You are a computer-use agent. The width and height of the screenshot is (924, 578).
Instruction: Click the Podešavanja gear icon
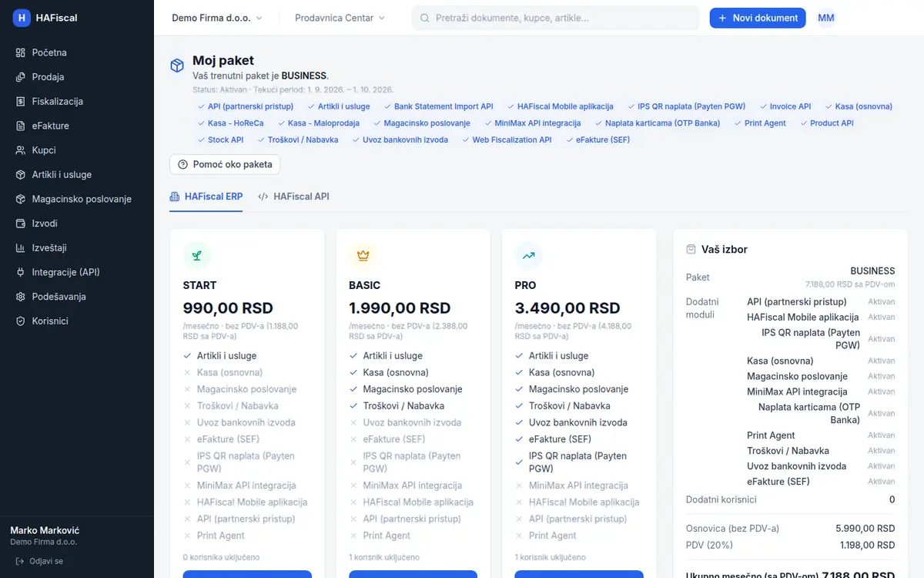pyautogui.click(x=21, y=297)
